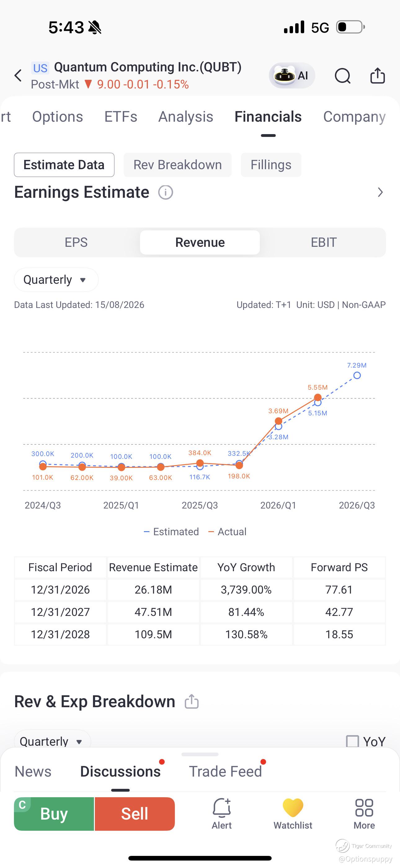Open Earnings Estimate info icon
The width and height of the screenshot is (400, 868).
166,192
